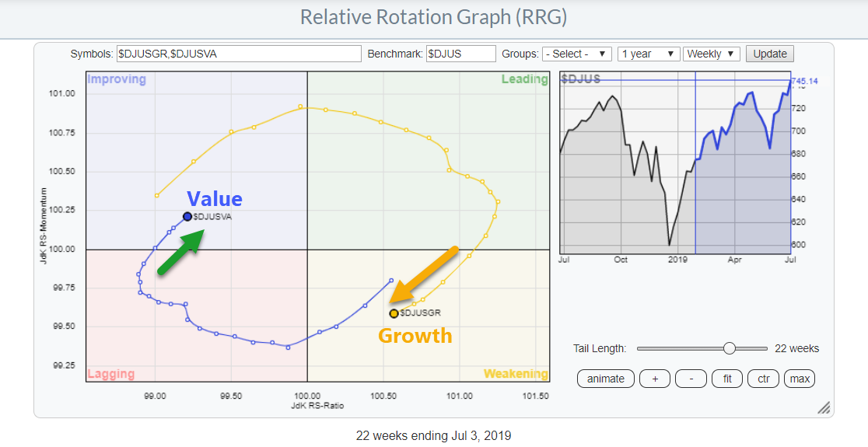The width and height of the screenshot is (868, 447).
Task: Open the Weekly interval dropdown
Action: pos(712,54)
